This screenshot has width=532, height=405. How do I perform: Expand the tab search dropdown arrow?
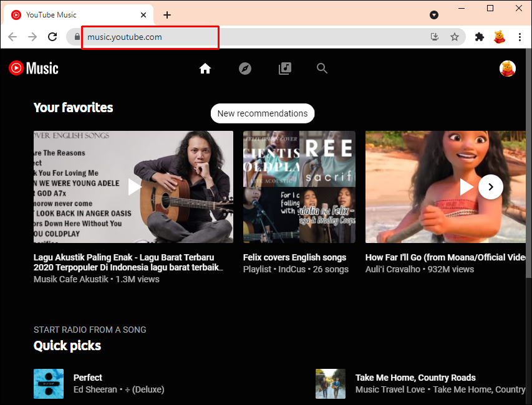(x=434, y=15)
